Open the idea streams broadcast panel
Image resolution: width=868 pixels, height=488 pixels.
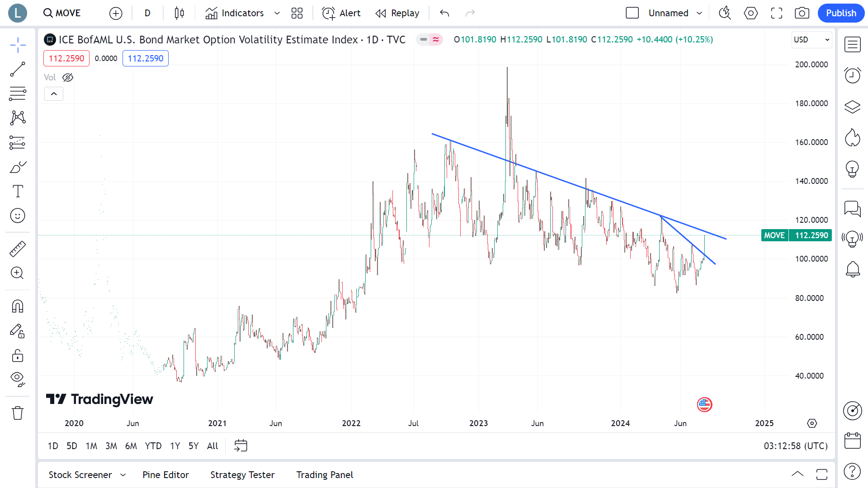point(852,239)
